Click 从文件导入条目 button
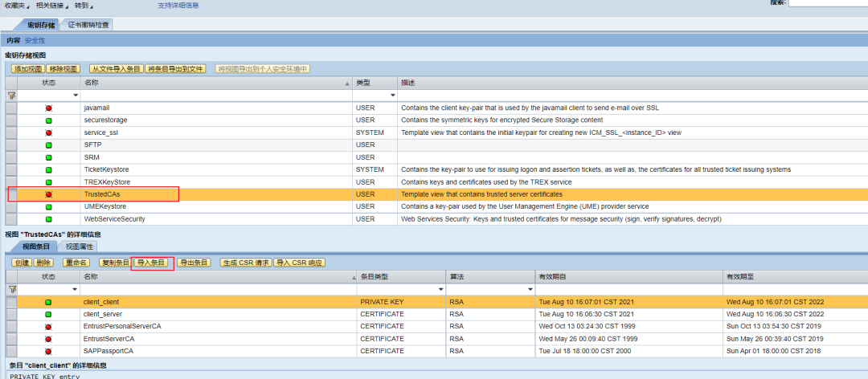The height and width of the screenshot is (379, 868). (117, 69)
